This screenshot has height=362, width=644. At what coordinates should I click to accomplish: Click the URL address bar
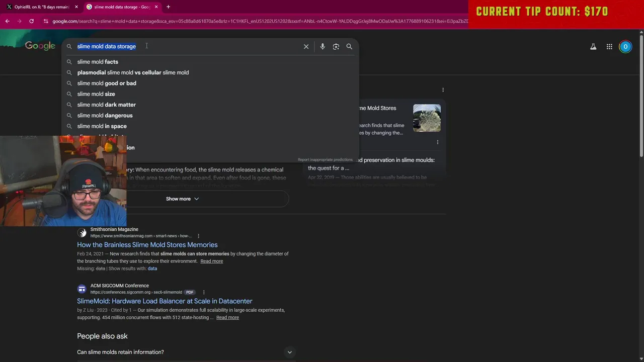(x=259, y=21)
